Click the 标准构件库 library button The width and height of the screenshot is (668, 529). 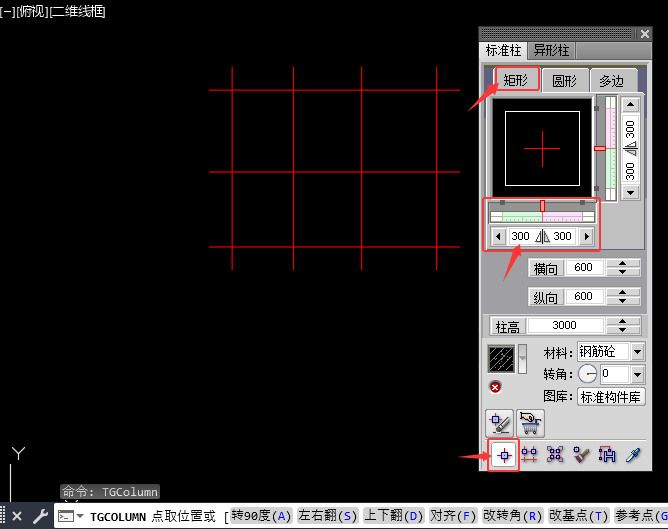point(611,397)
